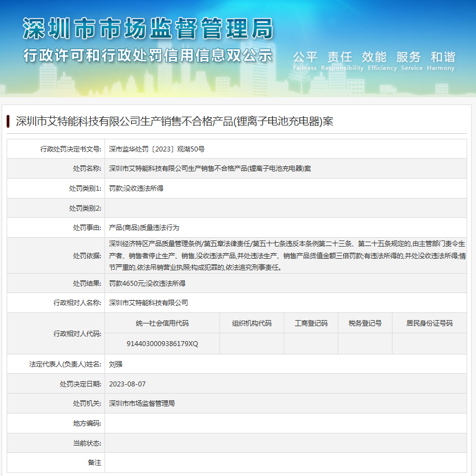Viewport: 476px width, 476px height.
Task: Click the 处罚结果 label
Action: point(87,284)
